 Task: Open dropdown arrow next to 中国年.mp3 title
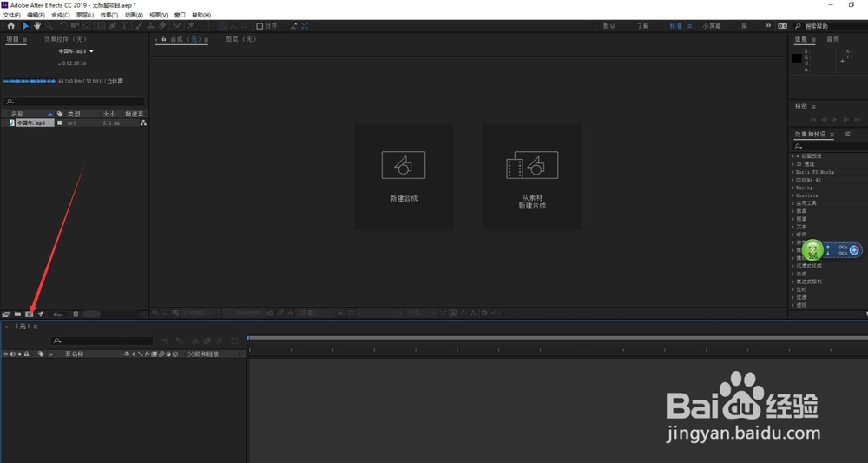pos(91,51)
